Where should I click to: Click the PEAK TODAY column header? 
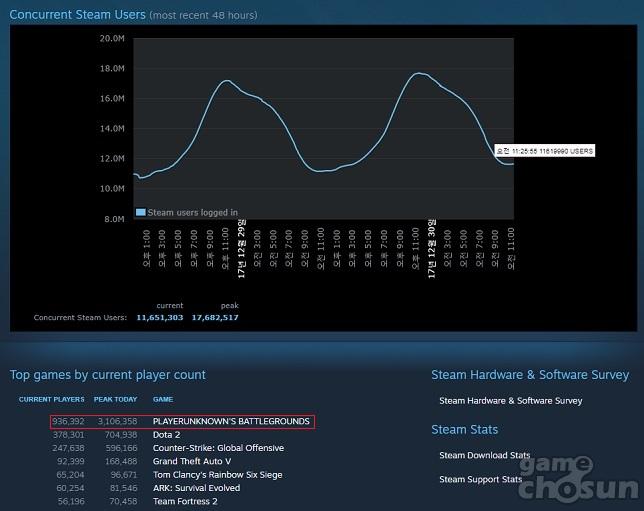(x=115, y=399)
